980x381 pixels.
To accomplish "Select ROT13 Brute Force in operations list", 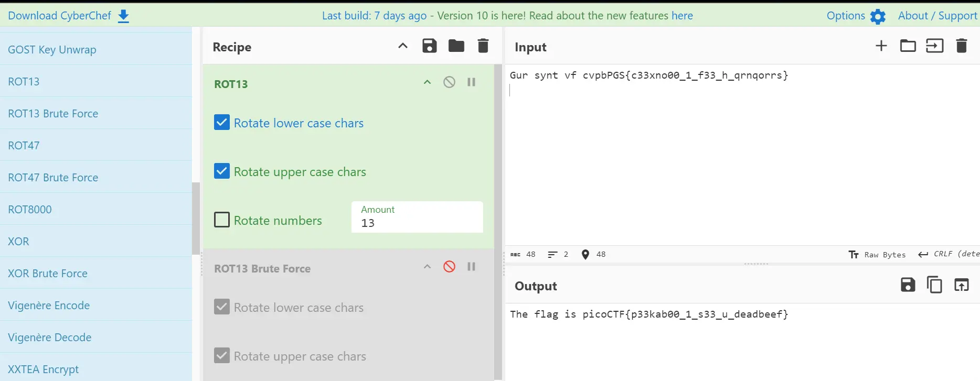I will click(x=96, y=113).
